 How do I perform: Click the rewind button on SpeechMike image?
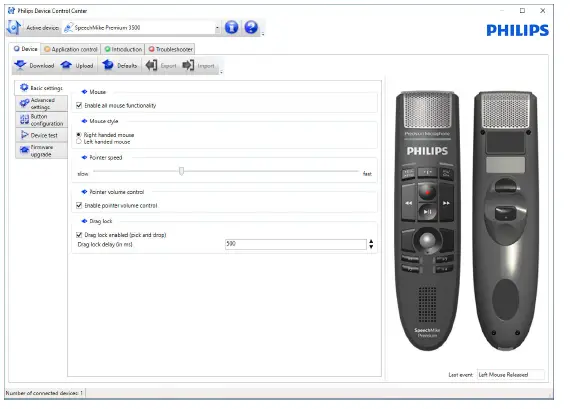coord(408,203)
